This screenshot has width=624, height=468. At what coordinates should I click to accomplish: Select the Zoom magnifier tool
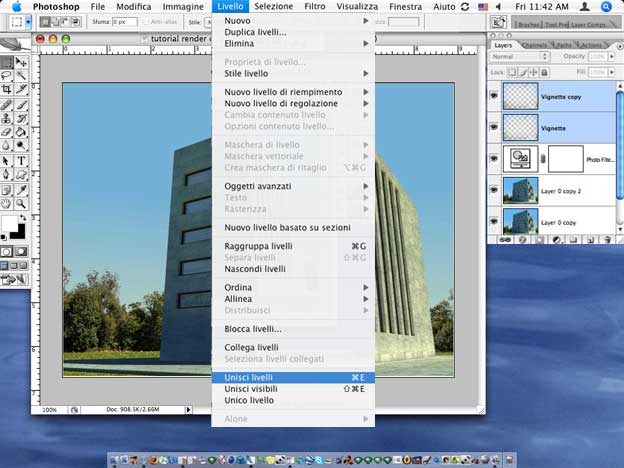(x=21, y=203)
